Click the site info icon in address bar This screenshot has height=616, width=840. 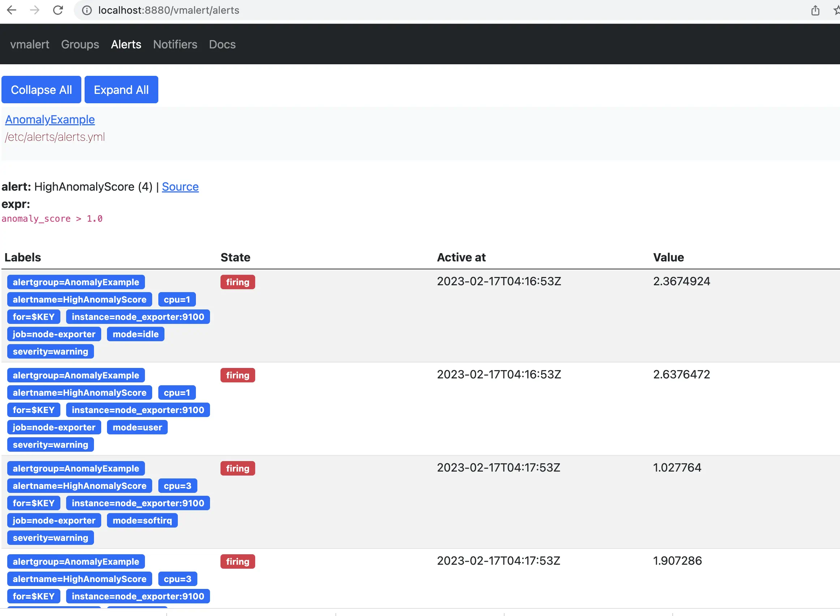tap(87, 10)
